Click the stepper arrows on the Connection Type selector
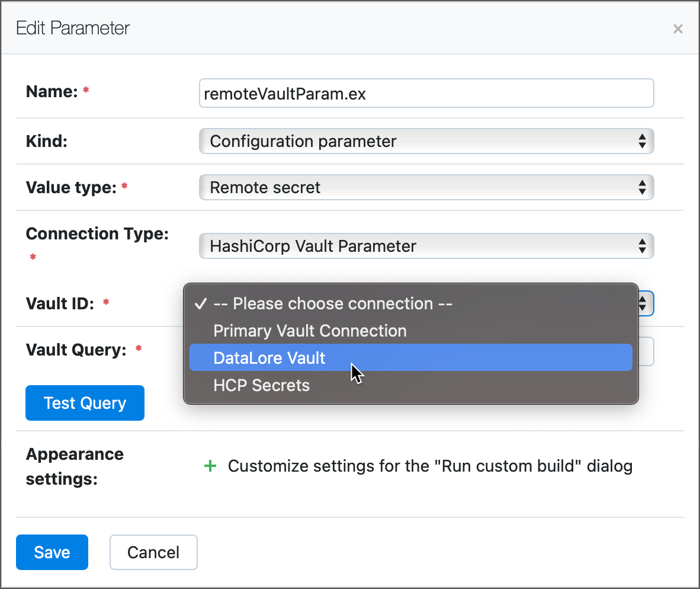The height and width of the screenshot is (589, 700). coord(643,246)
